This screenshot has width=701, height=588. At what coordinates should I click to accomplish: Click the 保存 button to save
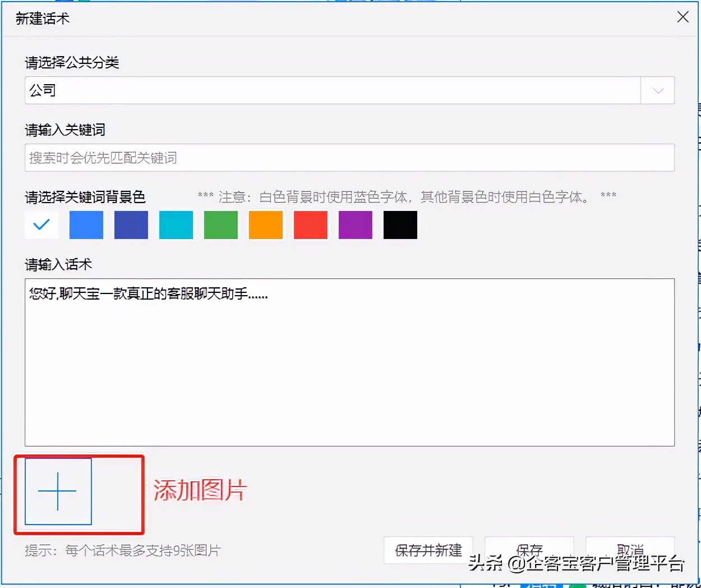(529, 550)
